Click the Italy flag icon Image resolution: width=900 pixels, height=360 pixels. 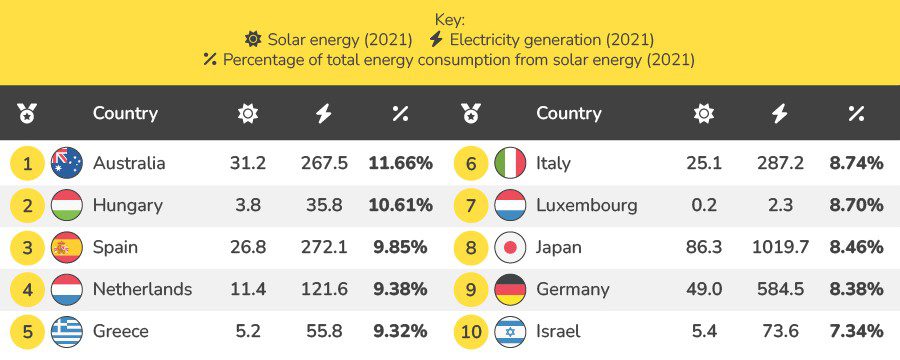pos(510,163)
